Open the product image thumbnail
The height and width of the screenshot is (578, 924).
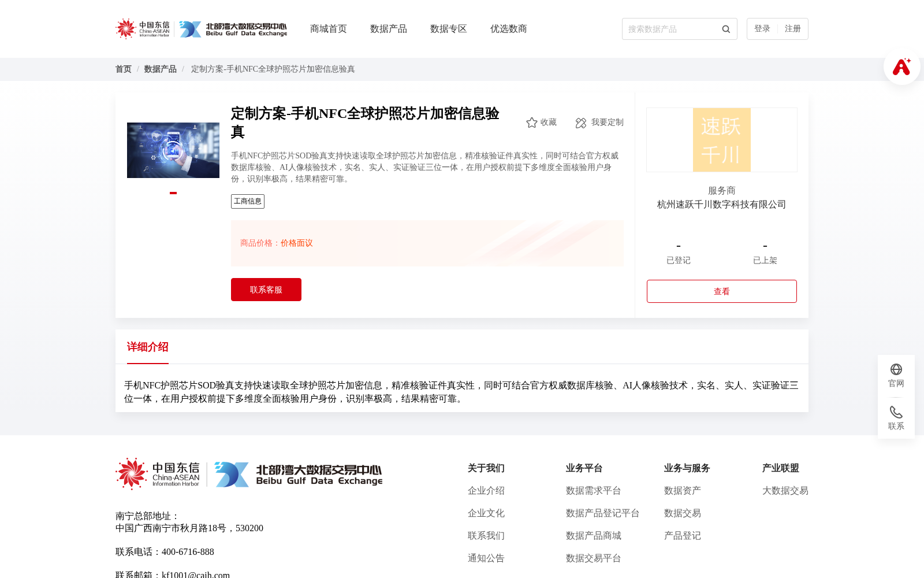coord(173,150)
